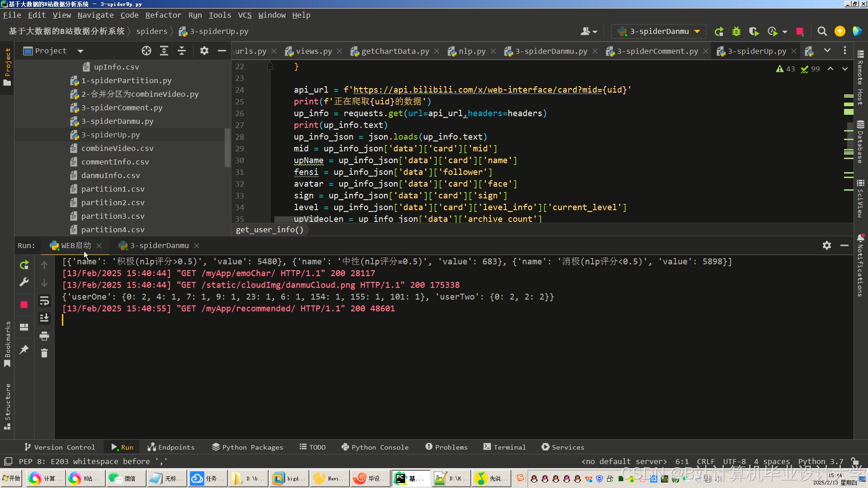Viewport: 868px width, 488px height.
Task: Toggle scroll to end in console
Action: [44, 319]
